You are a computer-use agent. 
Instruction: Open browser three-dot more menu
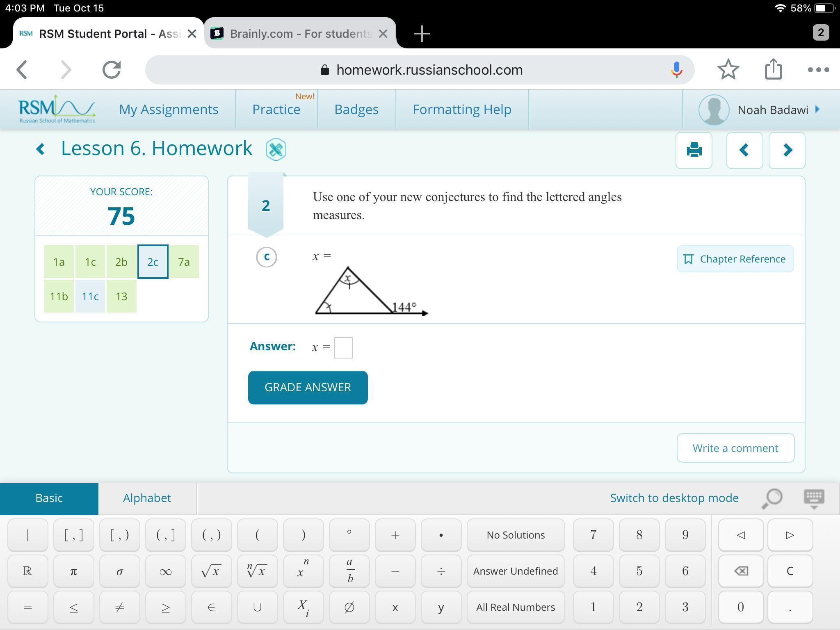[818, 70]
